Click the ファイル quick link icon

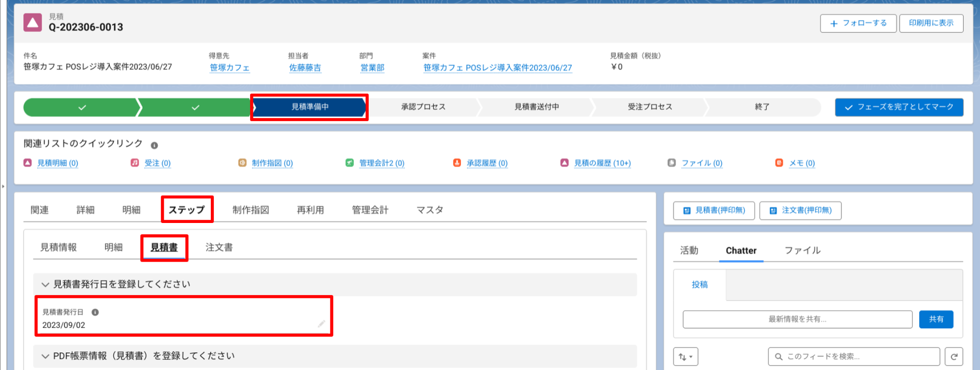tap(672, 163)
